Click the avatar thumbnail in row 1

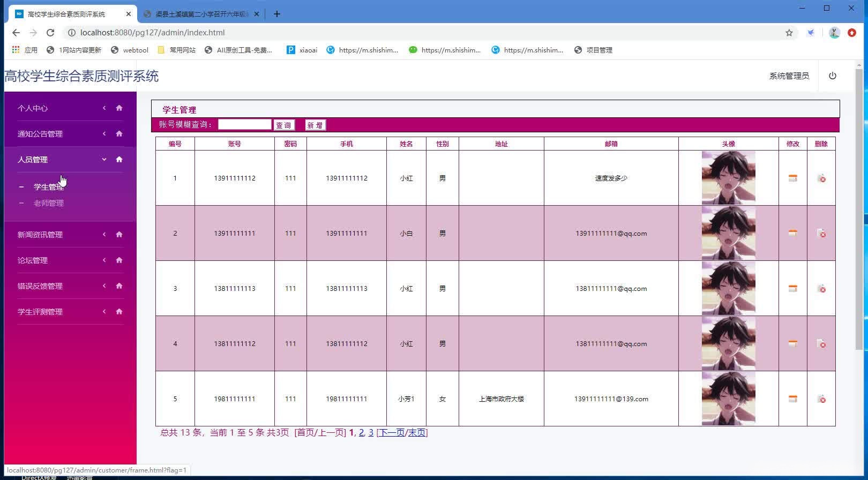(x=729, y=178)
